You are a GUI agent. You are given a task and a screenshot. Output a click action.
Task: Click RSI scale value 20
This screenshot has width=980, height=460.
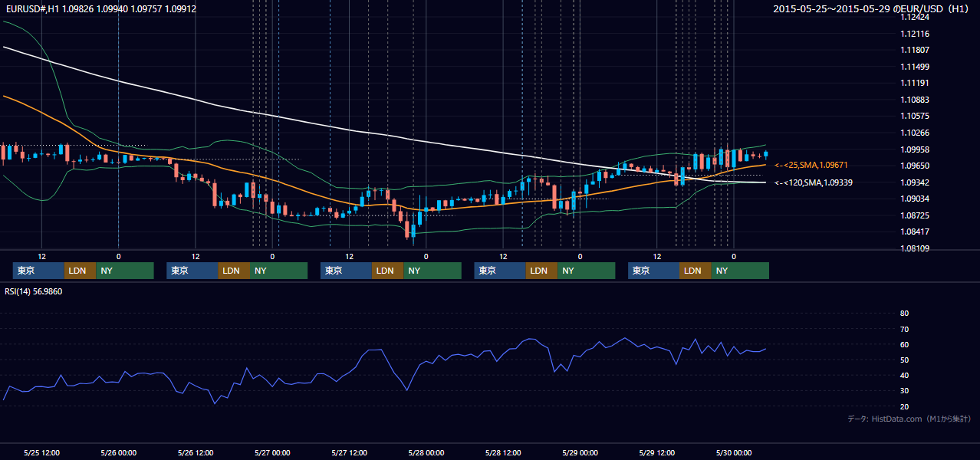click(904, 406)
